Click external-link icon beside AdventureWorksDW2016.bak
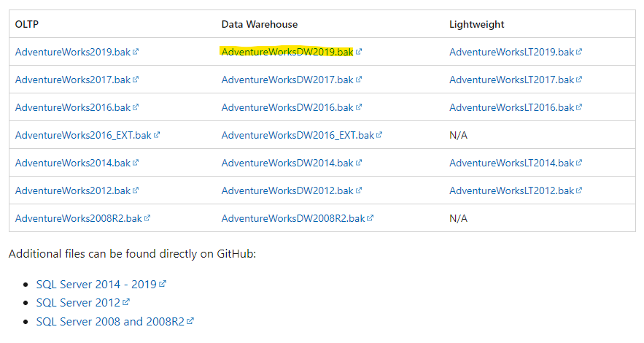Viewport: 644px width, 343px height. coord(359,107)
